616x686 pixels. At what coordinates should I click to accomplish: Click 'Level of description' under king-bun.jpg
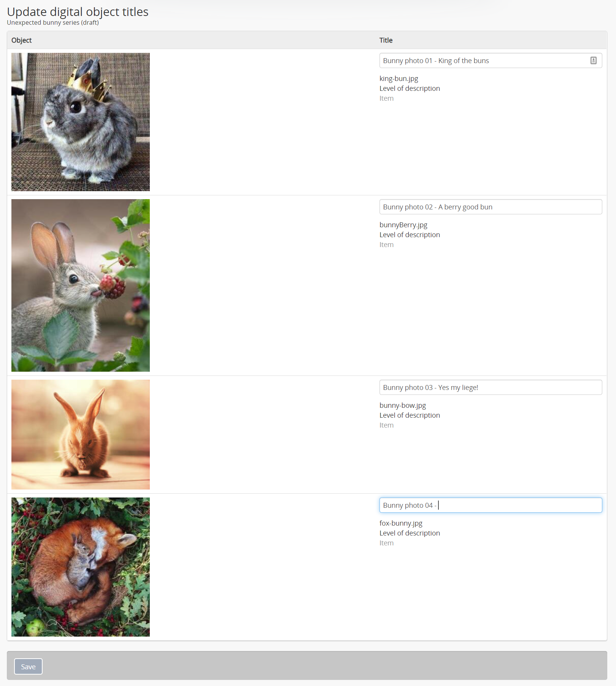[x=410, y=89]
